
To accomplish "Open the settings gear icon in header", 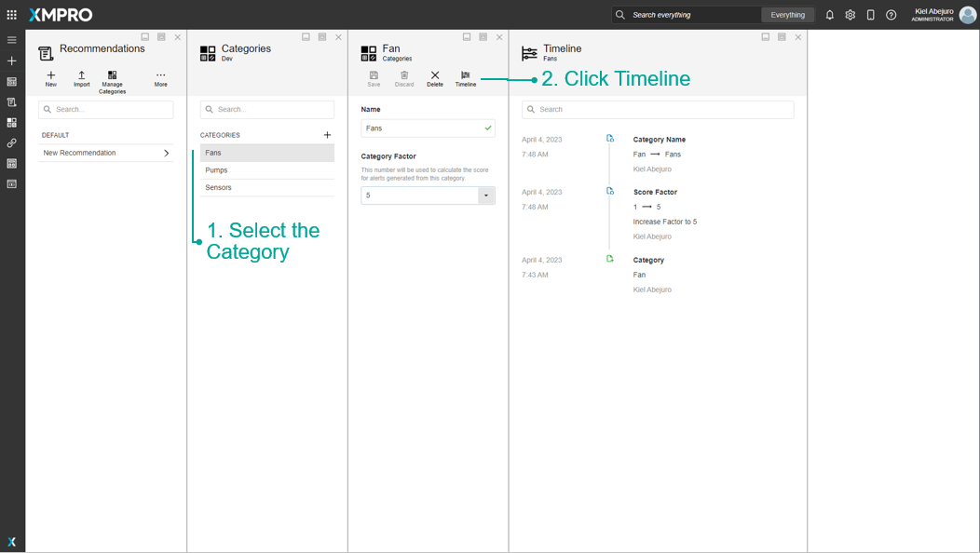I will pyautogui.click(x=850, y=15).
